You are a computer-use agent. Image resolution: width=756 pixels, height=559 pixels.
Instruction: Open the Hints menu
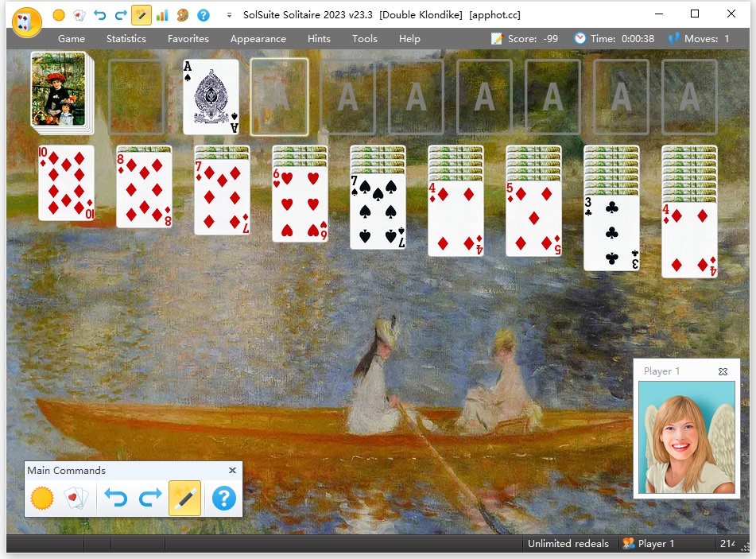coord(319,39)
